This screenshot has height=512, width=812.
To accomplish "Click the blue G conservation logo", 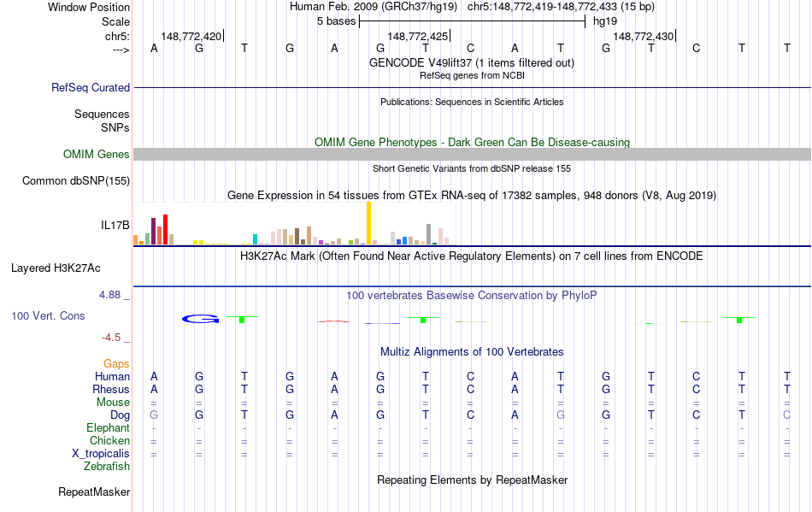I will (x=200, y=319).
